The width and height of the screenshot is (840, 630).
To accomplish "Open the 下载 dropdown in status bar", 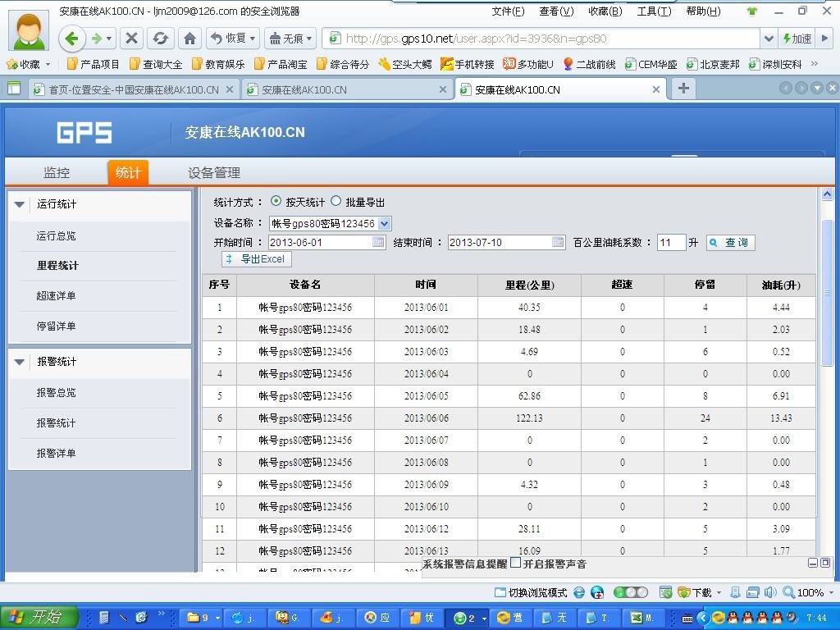I will tap(719, 592).
